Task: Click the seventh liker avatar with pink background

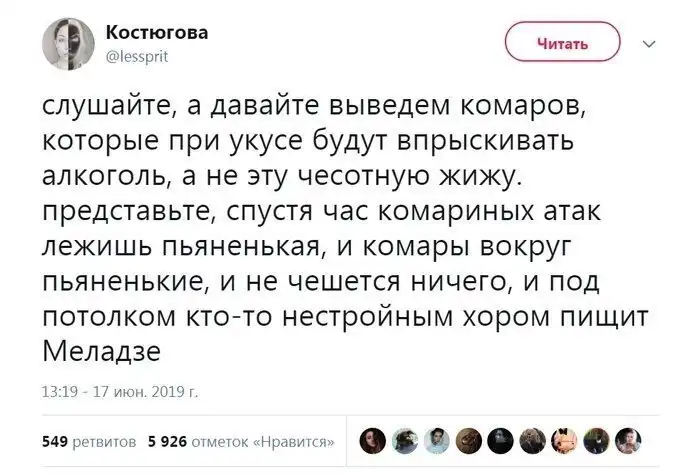Action: 567,438
